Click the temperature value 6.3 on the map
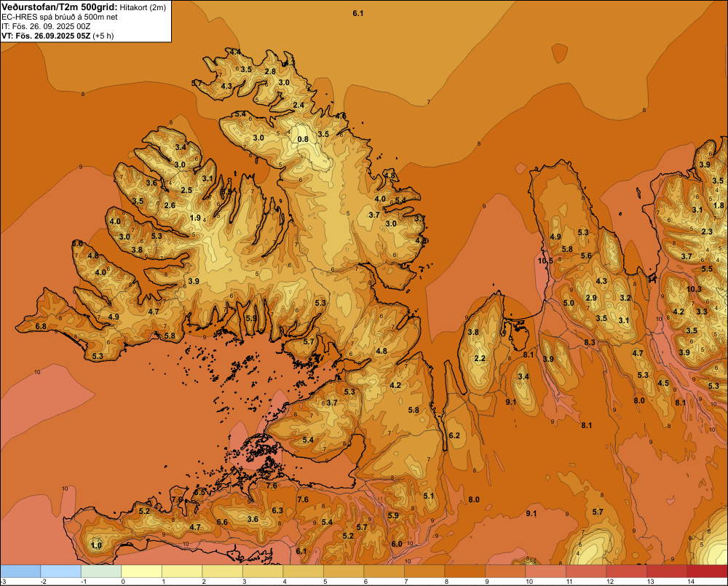The height and width of the screenshot is (586, 728). (277, 510)
